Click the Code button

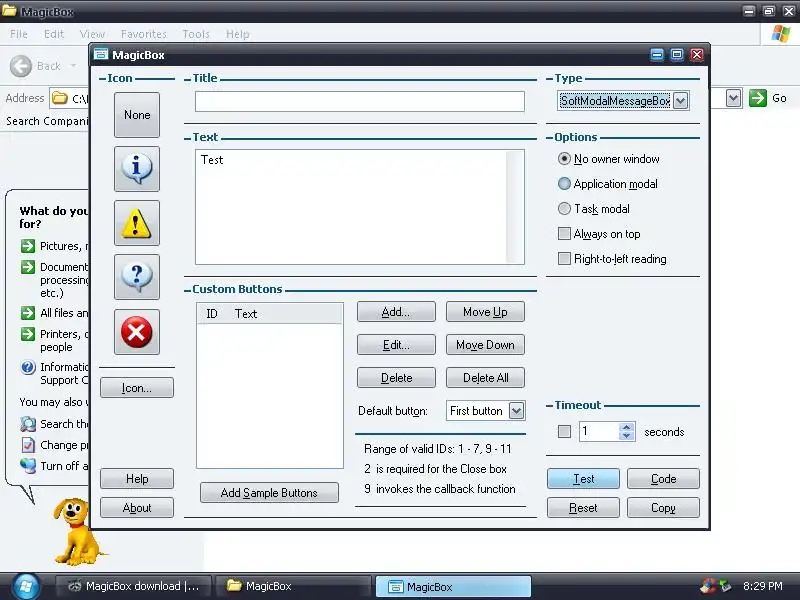click(x=663, y=479)
